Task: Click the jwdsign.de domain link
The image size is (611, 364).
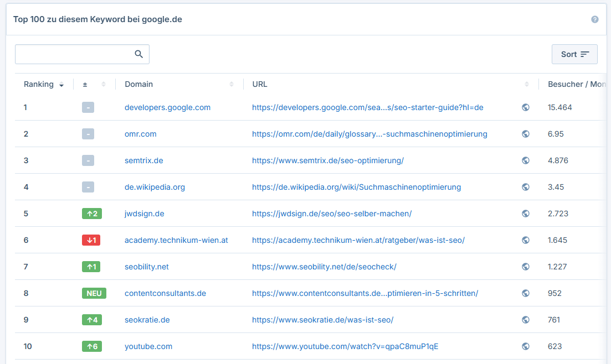Action: [144, 214]
